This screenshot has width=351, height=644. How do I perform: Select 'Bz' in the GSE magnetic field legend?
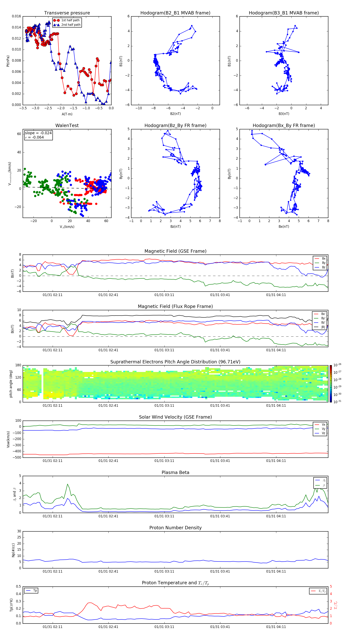[320, 267]
